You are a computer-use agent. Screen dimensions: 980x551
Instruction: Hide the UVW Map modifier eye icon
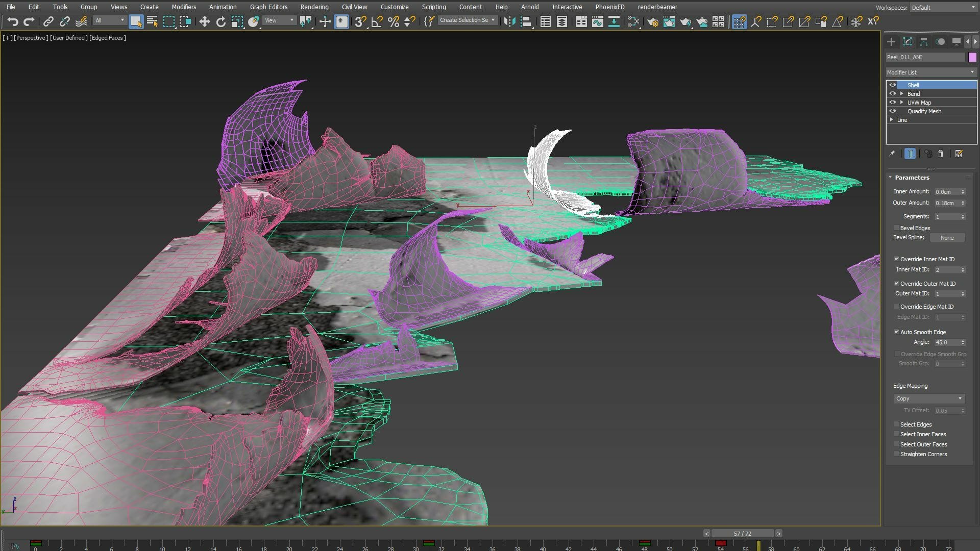[893, 103]
